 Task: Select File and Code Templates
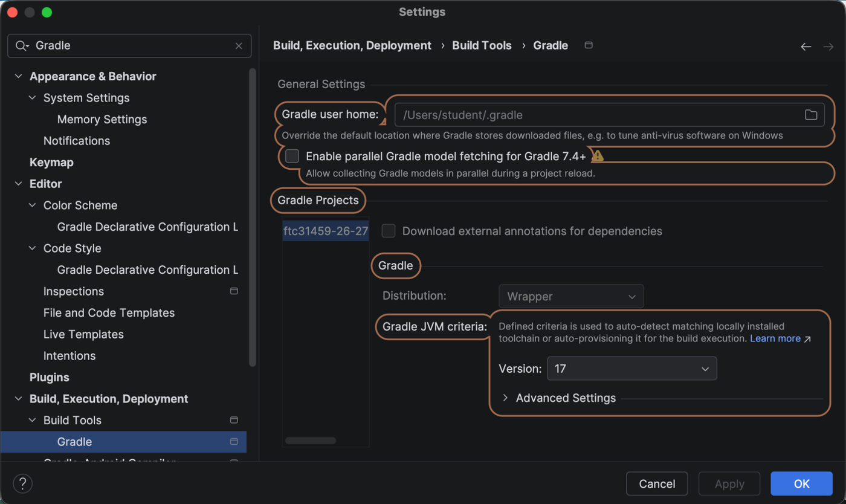click(109, 313)
